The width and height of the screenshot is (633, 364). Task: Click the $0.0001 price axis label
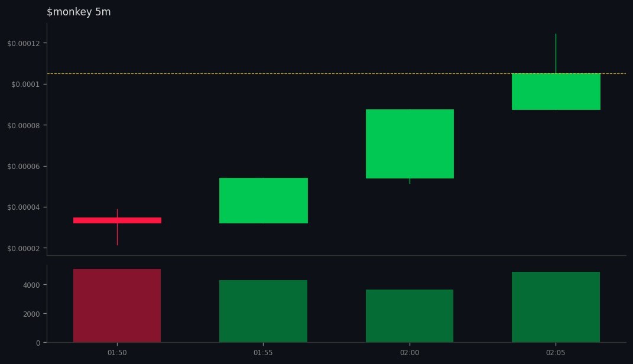[x=24, y=84]
